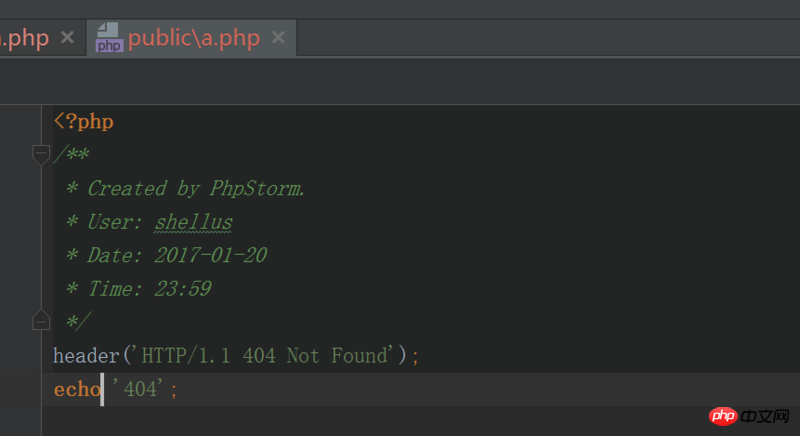This screenshot has width=800, height=436.
Task: Click the php file icon on public\a.php tab
Action: click(109, 39)
